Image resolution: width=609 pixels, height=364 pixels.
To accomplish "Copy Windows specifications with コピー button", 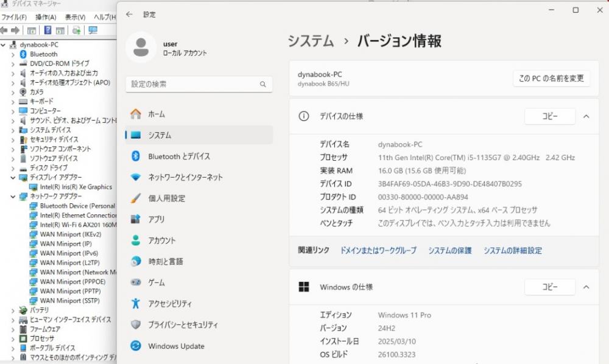I will click(x=549, y=287).
